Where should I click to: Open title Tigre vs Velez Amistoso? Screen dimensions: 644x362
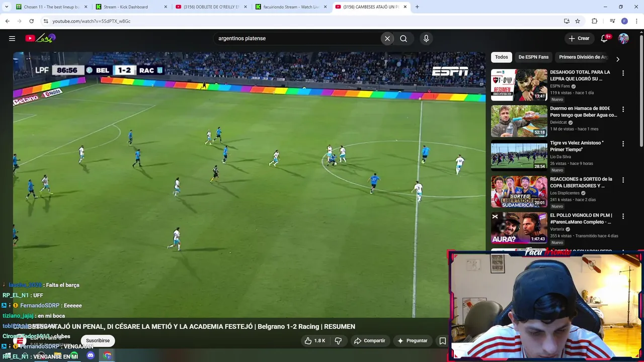click(577, 146)
